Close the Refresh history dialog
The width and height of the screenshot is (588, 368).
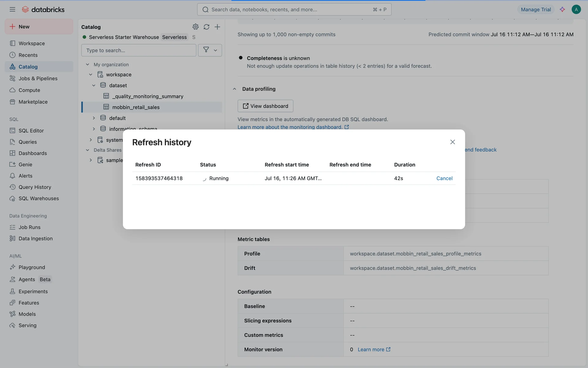coord(452,142)
